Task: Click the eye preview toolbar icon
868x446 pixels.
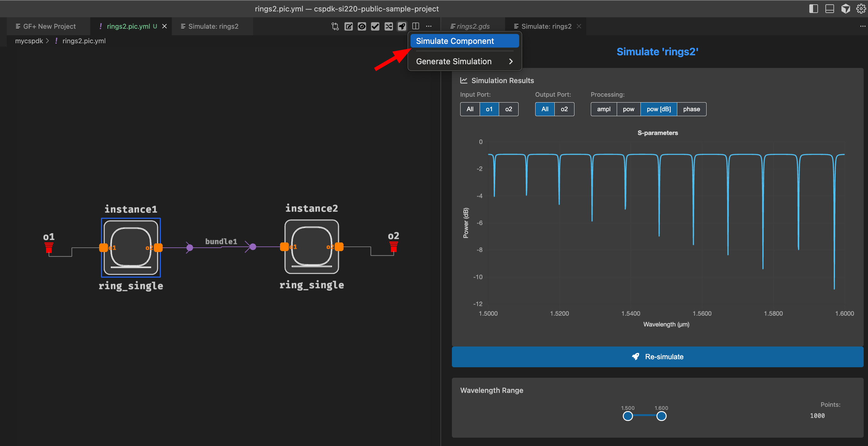Action: pos(361,26)
